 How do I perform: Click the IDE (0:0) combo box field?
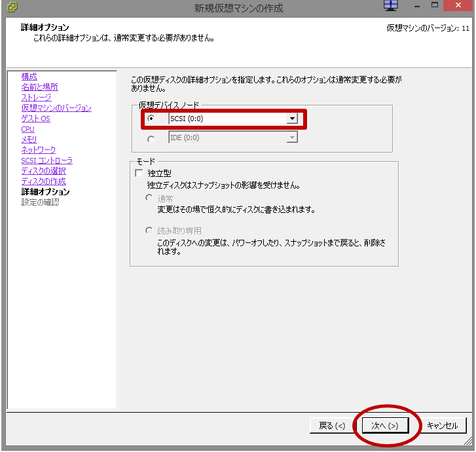(233, 138)
